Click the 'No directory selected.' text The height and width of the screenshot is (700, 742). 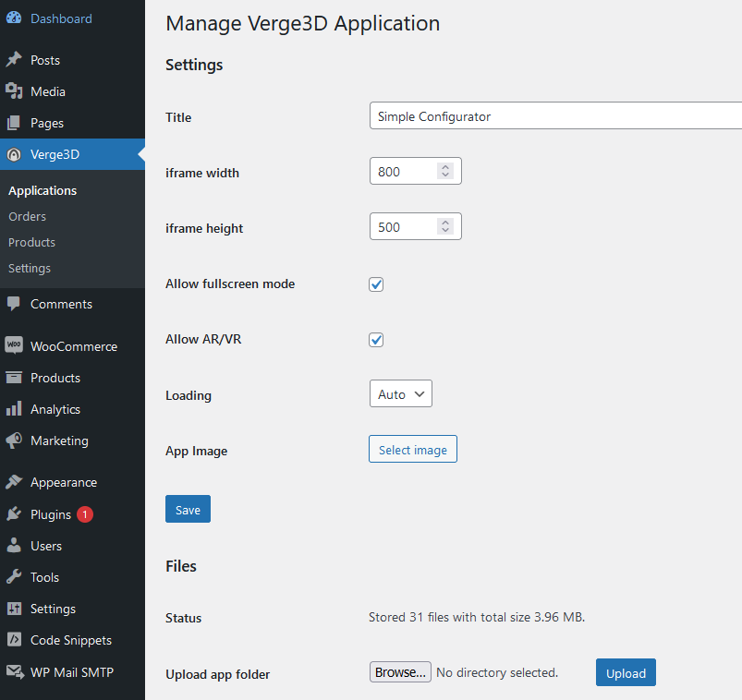click(x=497, y=672)
